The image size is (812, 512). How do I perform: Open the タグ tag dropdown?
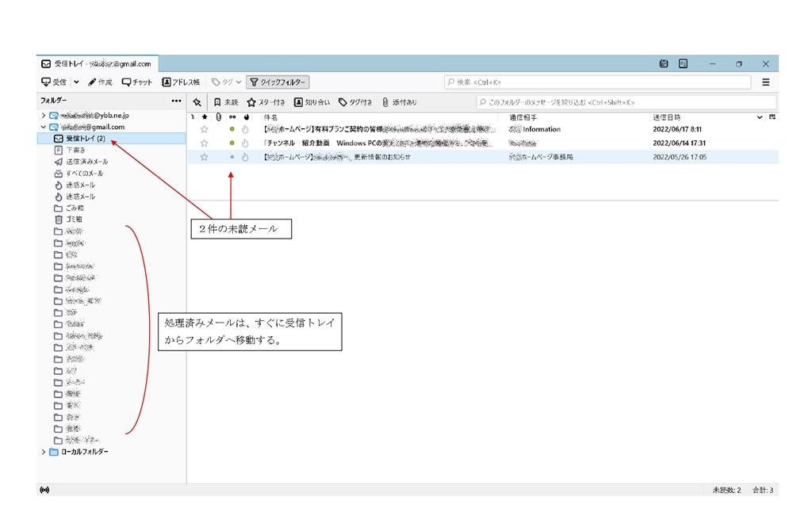coord(226,82)
